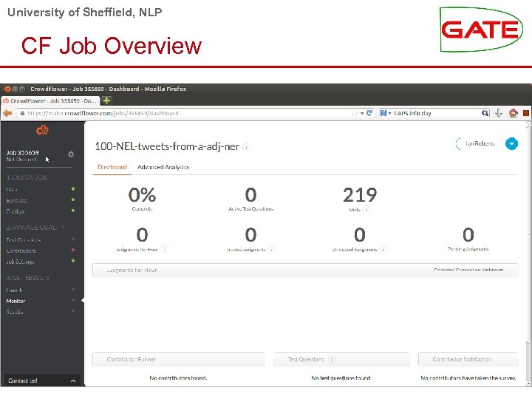Open the dropdown arrow beside the bookmark star
532x399 pixels.
(362, 113)
